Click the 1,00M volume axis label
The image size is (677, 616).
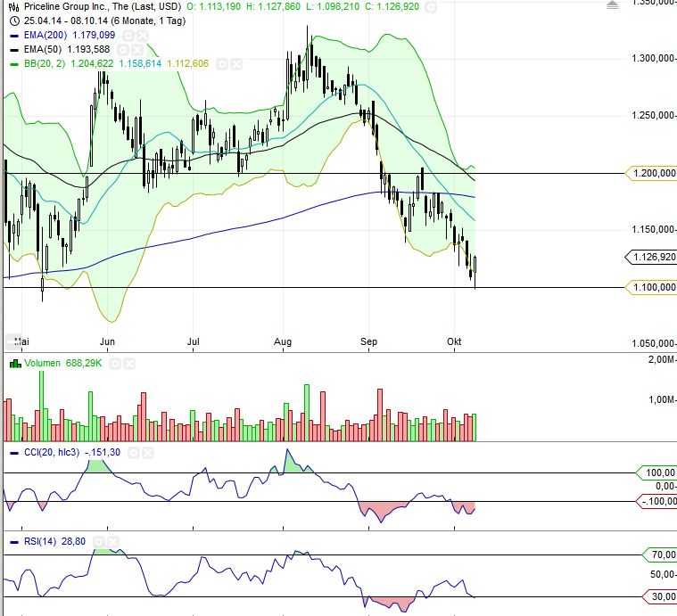[x=661, y=400]
